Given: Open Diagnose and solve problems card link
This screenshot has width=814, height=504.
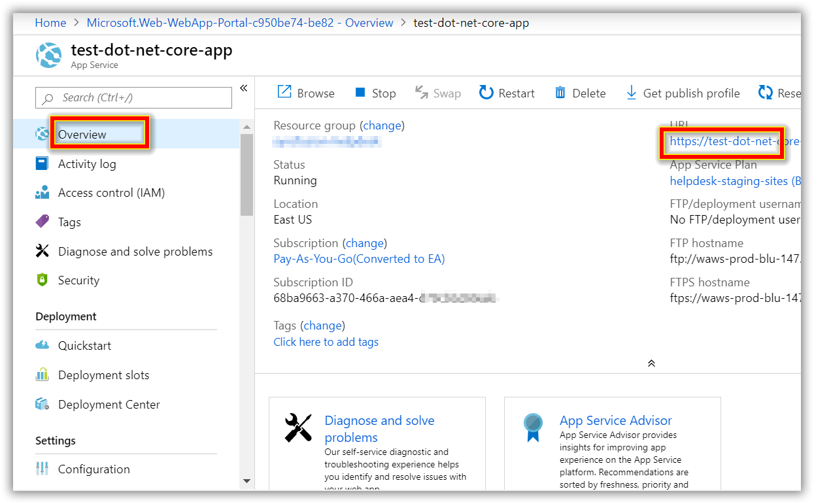Looking at the screenshot, I should 379,429.
